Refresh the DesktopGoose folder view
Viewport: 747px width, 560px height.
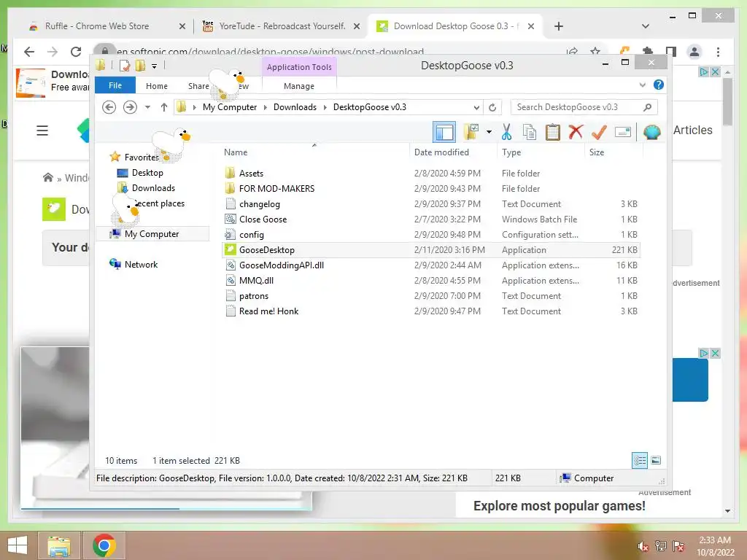click(x=492, y=107)
